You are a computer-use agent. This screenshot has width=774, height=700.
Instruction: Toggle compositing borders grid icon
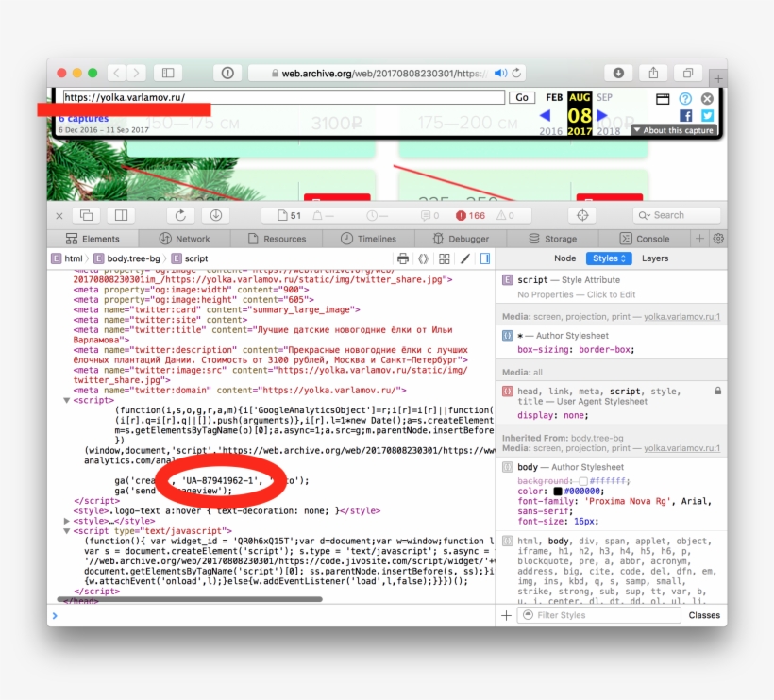(444, 258)
